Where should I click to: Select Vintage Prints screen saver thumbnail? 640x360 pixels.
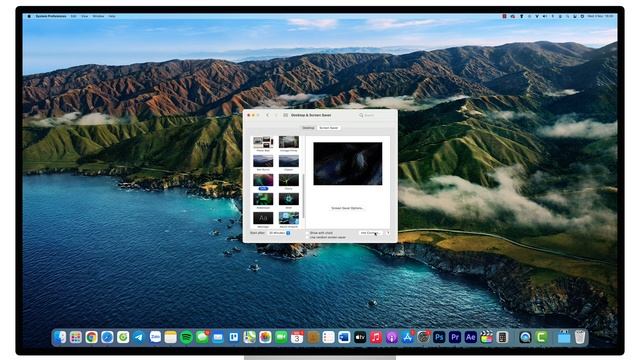coord(289,142)
